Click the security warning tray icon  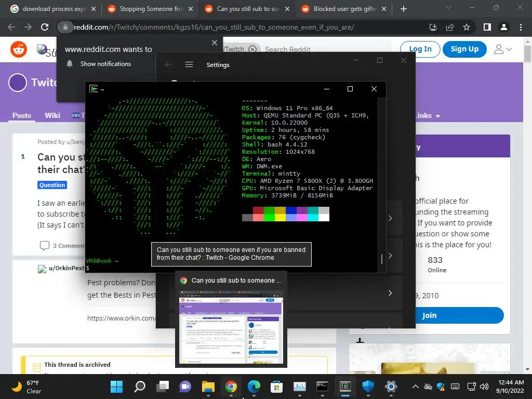pyautogui.click(x=441, y=387)
